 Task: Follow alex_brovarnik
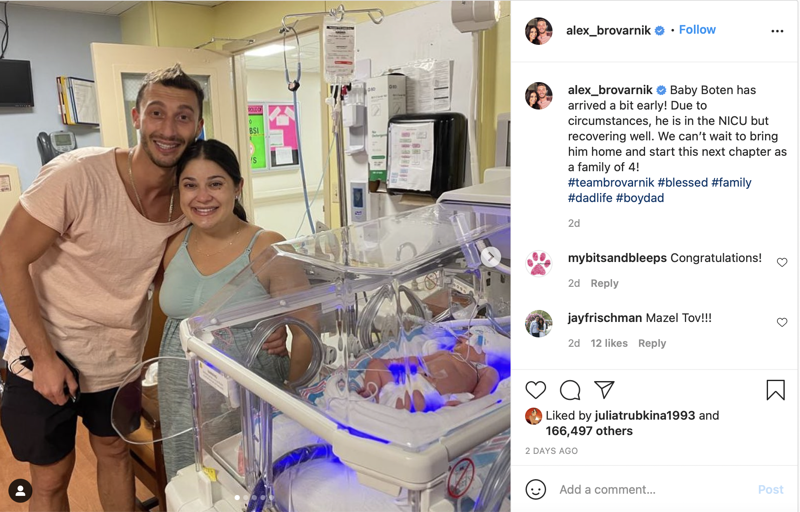coord(697,30)
